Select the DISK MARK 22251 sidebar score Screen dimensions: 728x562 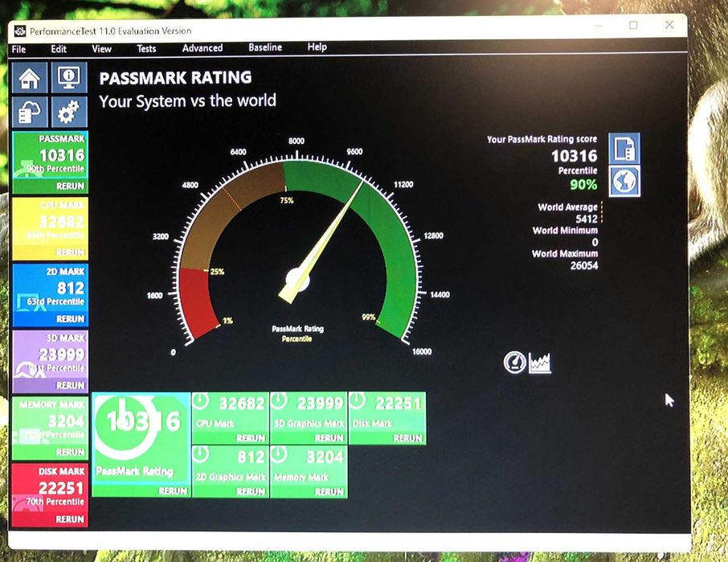(61, 488)
